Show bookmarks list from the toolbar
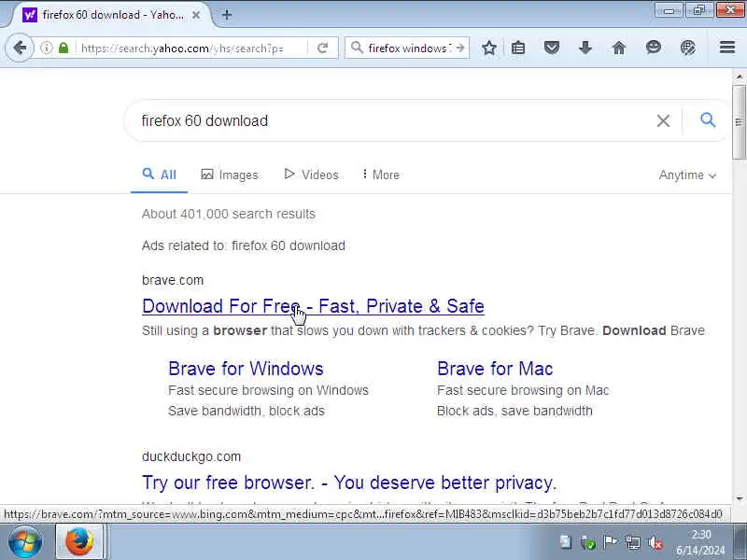Viewport: 747px width, 560px height. click(x=518, y=48)
